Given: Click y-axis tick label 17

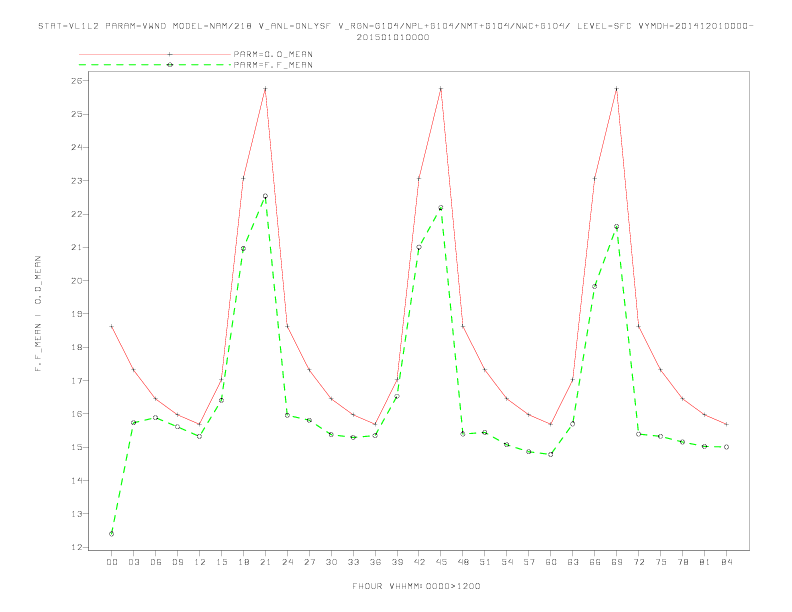Looking at the screenshot, I should pyautogui.click(x=77, y=381).
